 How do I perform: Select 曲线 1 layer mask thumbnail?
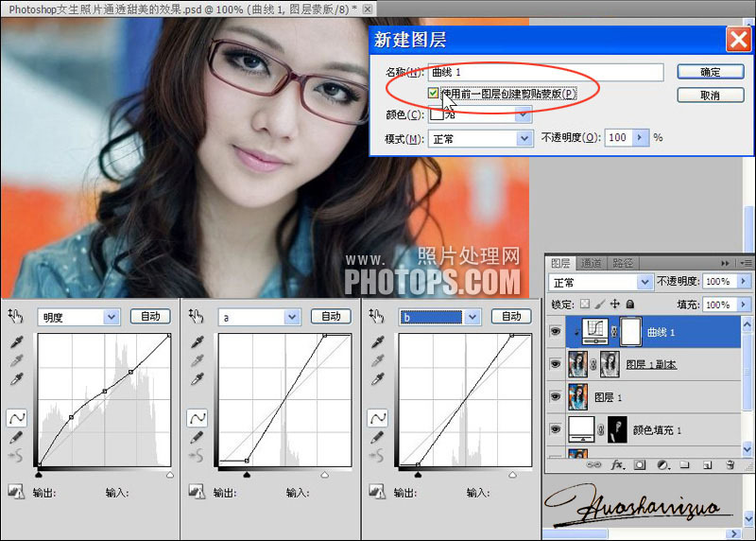[x=630, y=332]
